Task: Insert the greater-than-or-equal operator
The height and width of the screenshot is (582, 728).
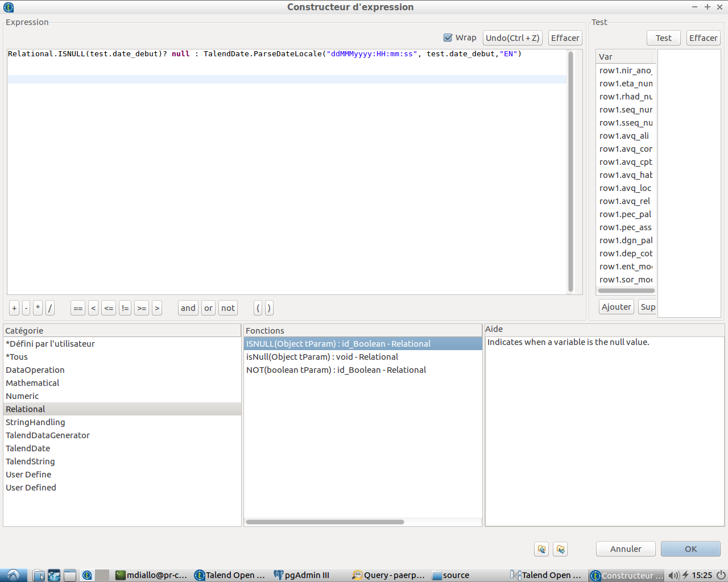Action: 142,308
